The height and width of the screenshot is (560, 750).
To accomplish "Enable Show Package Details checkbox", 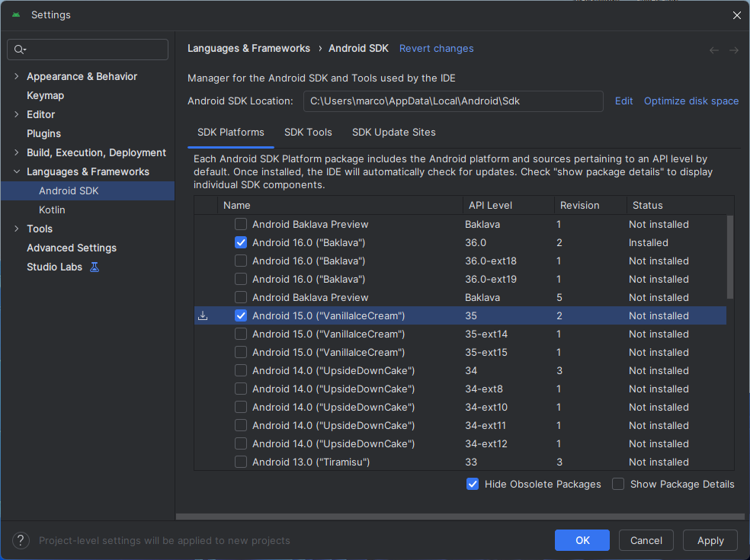I will [x=618, y=484].
